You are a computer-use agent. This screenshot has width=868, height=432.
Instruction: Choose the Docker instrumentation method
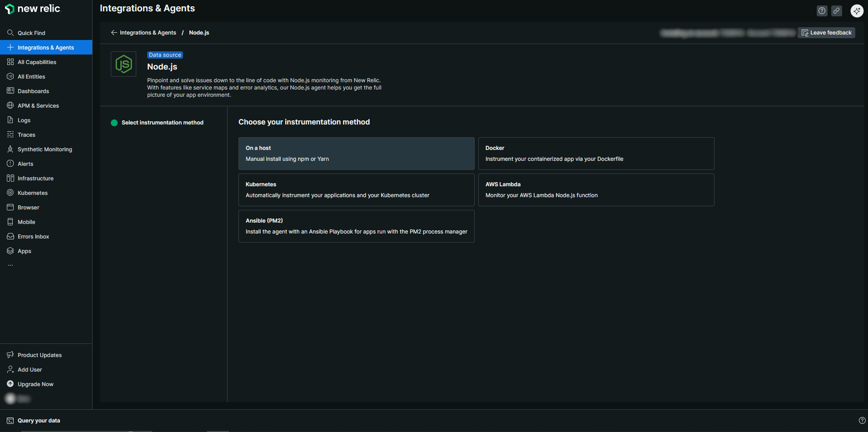[596, 154]
